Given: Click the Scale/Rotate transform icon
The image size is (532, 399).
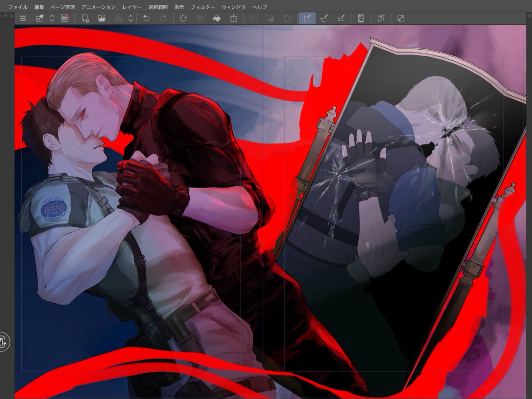Looking at the screenshot, I should tap(233, 18).
